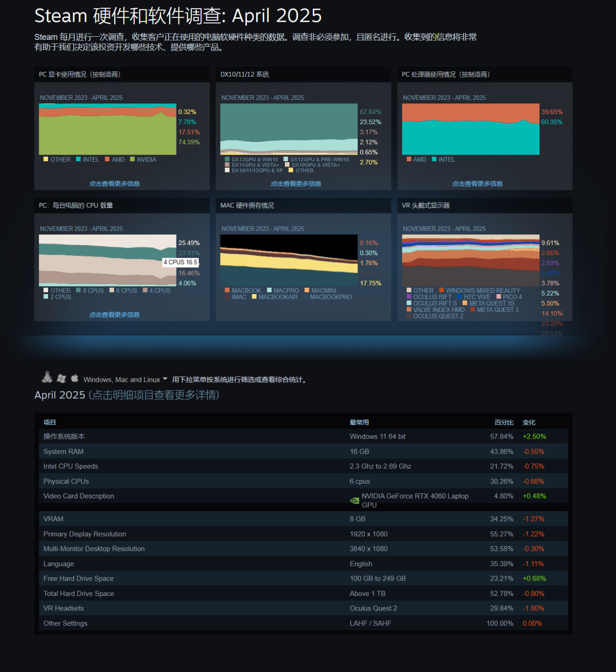The height and width of the screenshot is (672, 616).
Task: Click the MAC hardware ownership area chart
Action: (289, 260)
